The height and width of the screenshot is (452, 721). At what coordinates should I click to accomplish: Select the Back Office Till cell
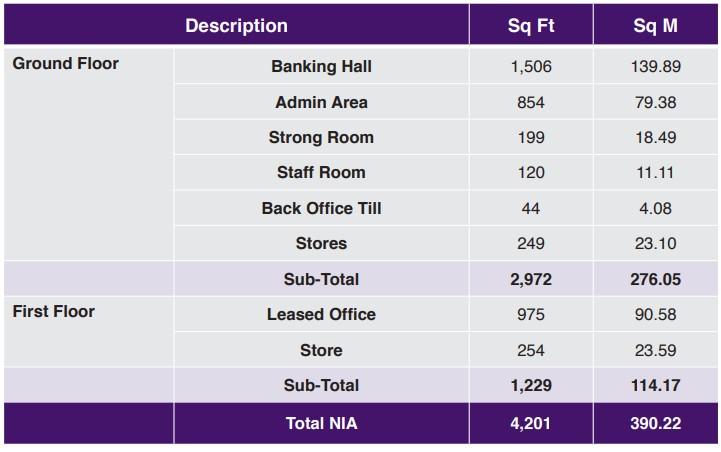pyautogui.click(x=321, y=208)
